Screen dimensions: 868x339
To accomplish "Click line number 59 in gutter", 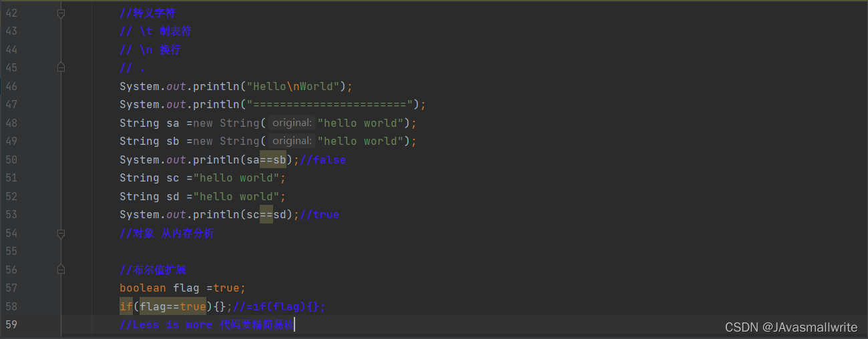I will pyautogui.click(x=11, y=324).
